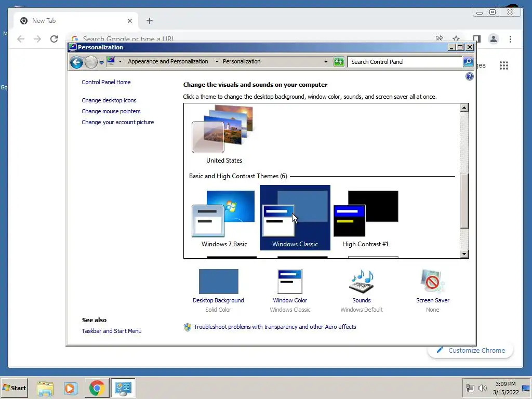The height and width of the screenshot is (399, 532).
Task: Click Chrome's share page icon
Action: (x=440, y=38)
